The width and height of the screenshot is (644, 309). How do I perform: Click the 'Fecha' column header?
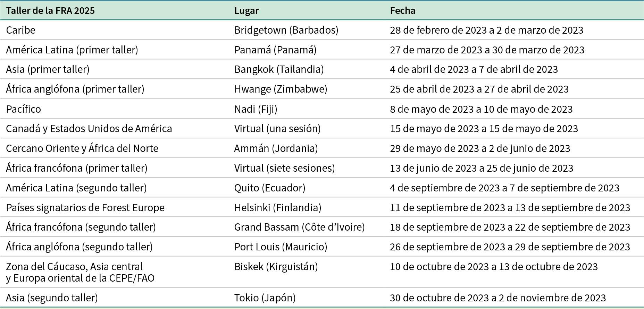click(402, 10)
